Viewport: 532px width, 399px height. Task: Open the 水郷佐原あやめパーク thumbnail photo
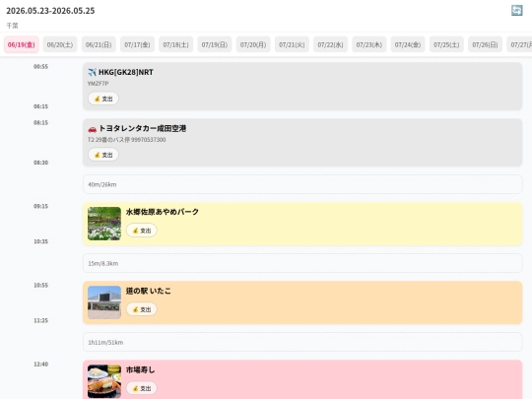(104, 224)
